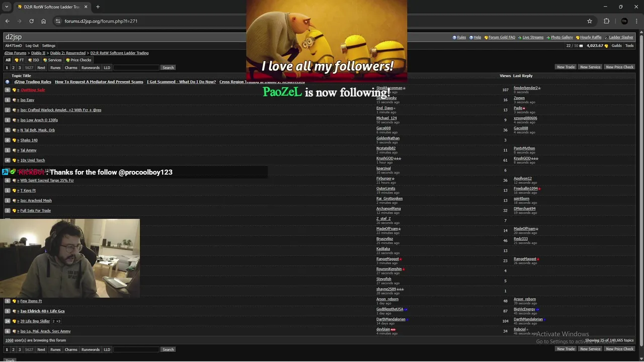Open the Guilds menu

[616, 46]
